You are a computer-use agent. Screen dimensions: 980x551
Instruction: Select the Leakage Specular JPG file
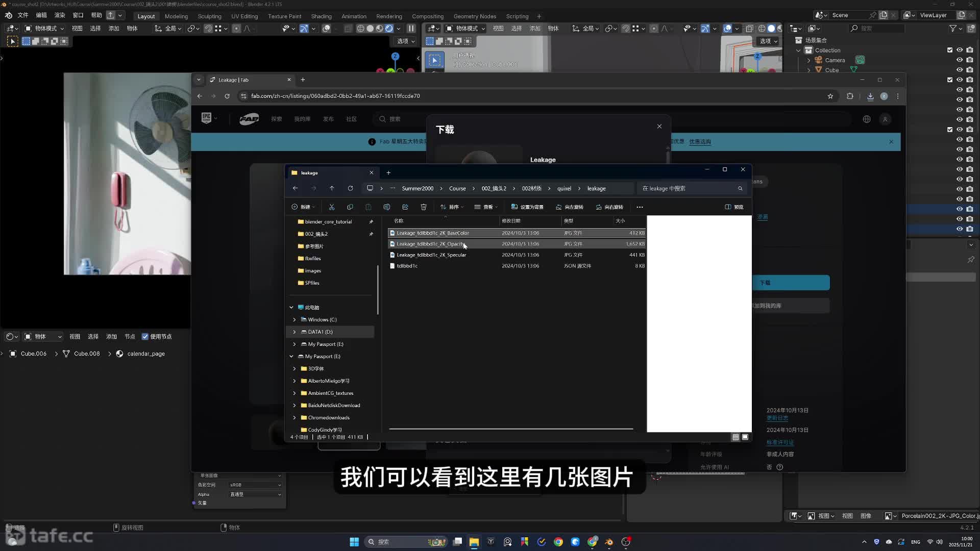click(431, 255)
